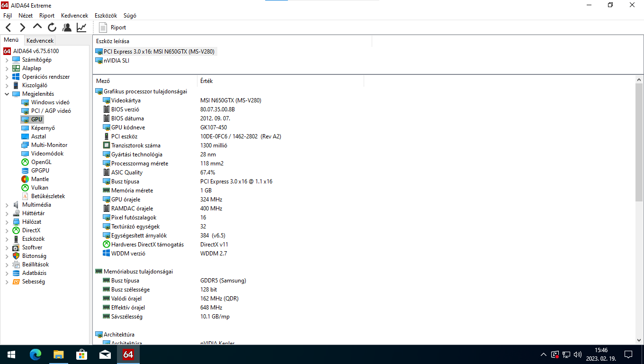Expand the Kiszolgáló tree node
644x364 pixels.
(x=7, y=85)
